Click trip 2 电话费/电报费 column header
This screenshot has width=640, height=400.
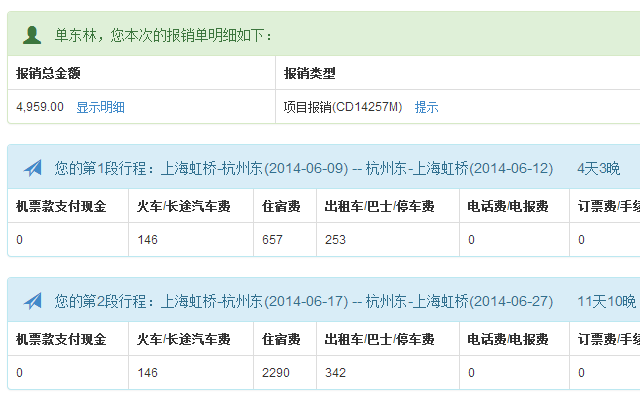[508, 339]
